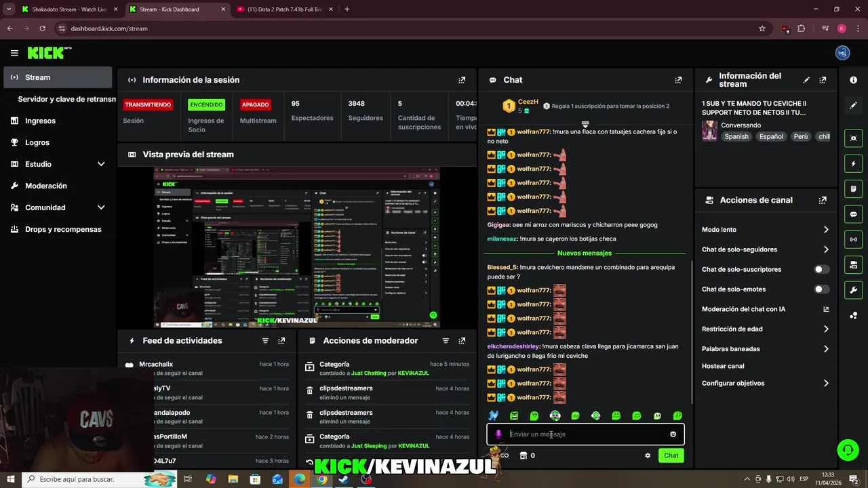Edit the stream information with the pencil icon
The image size is (868, 488).
pos(806,80)
